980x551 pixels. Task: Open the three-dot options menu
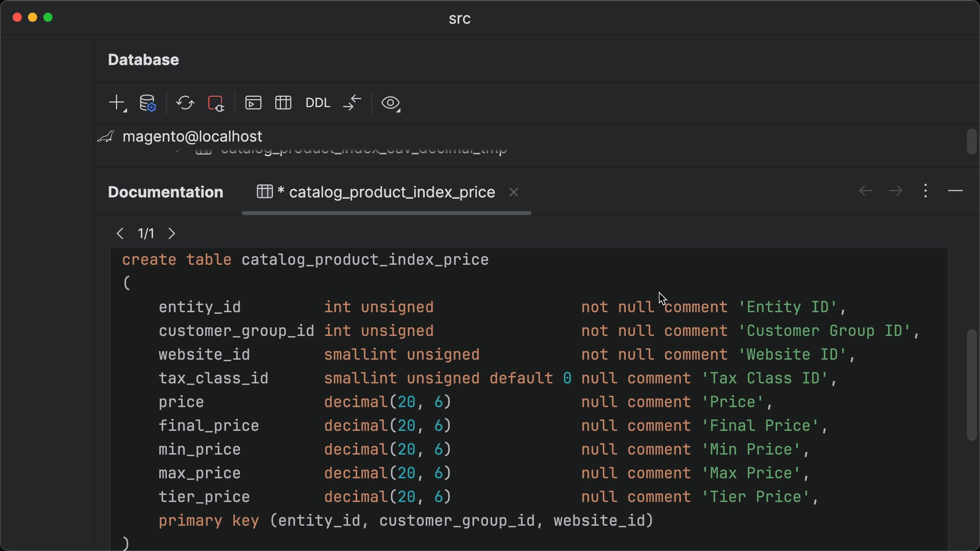tap(925, 191)
